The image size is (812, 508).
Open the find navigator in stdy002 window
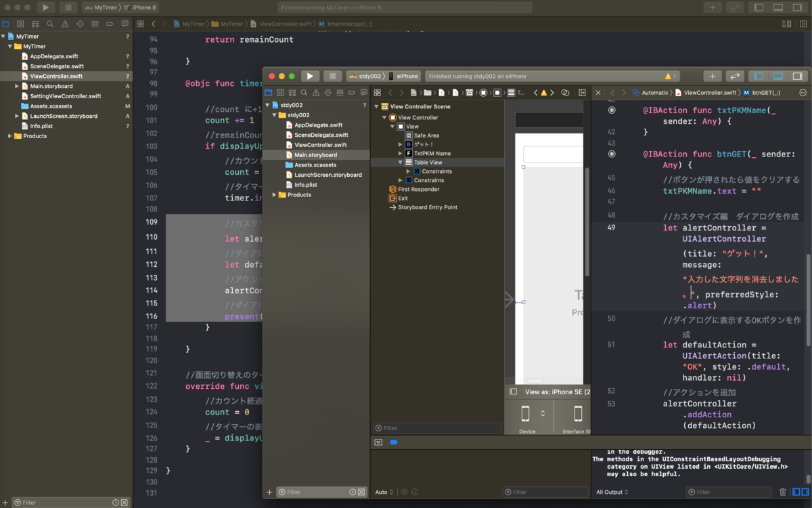coord(304,92)
